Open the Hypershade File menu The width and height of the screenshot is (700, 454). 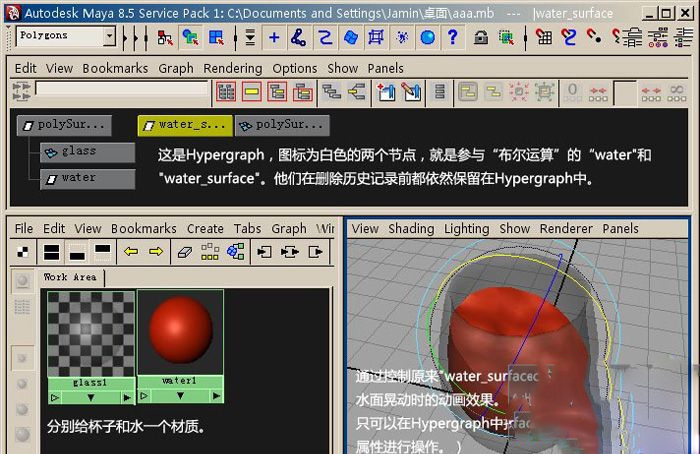click(24, 229)
